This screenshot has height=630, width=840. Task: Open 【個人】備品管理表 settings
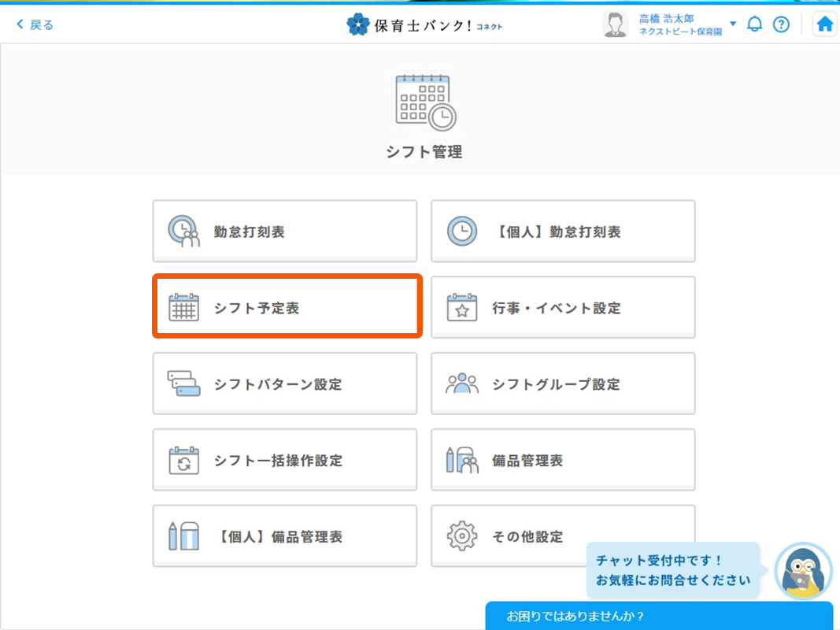pos(285,535)
